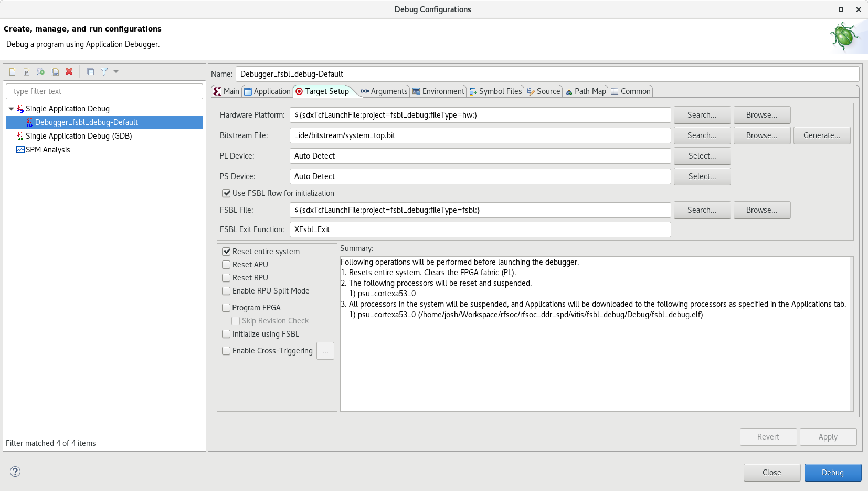Image resolution: width=868 pixels, height=491 pixels.
Task: Open the help question mark icon
Action: point(15,472)
